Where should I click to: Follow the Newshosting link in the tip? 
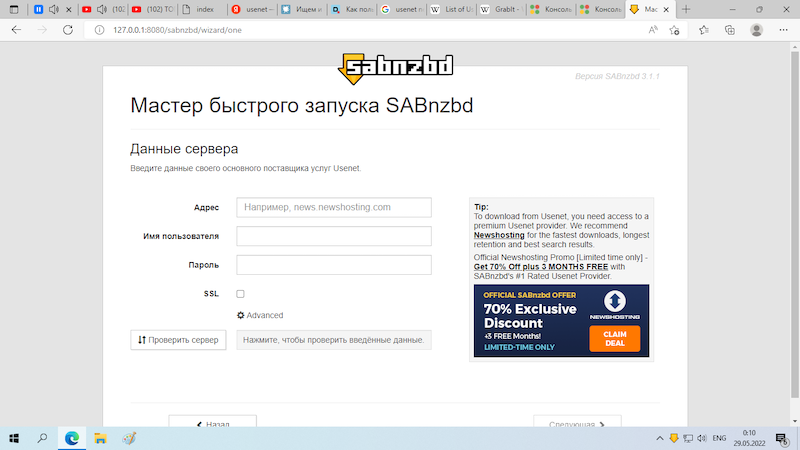pos(499,235)
